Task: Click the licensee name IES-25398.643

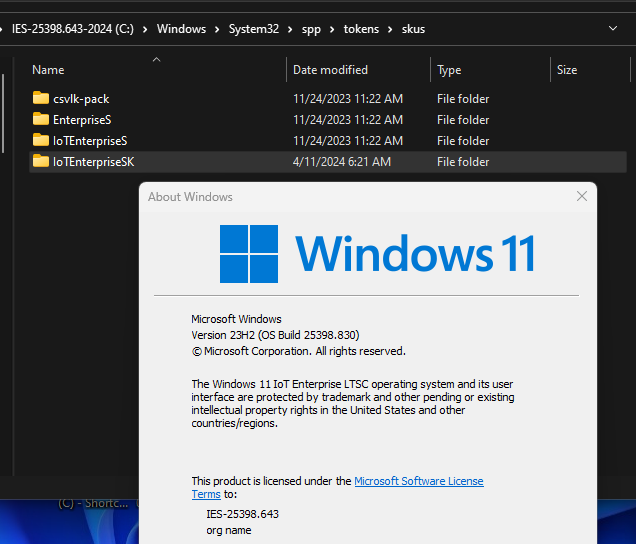Action: tap(243, 514)
